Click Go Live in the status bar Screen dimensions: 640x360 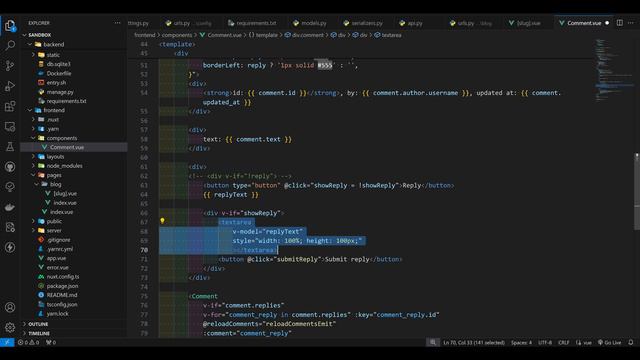[609, 342]
